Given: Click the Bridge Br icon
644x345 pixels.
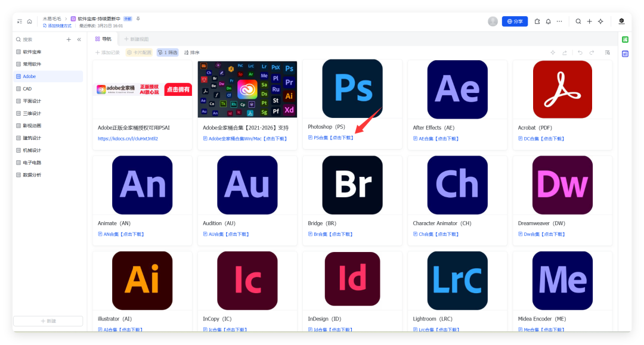Looking at the screenshot, I should point(352,185).
